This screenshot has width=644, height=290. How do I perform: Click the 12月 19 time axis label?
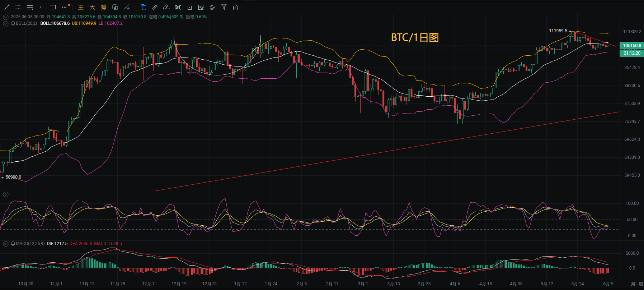(179, 284)
